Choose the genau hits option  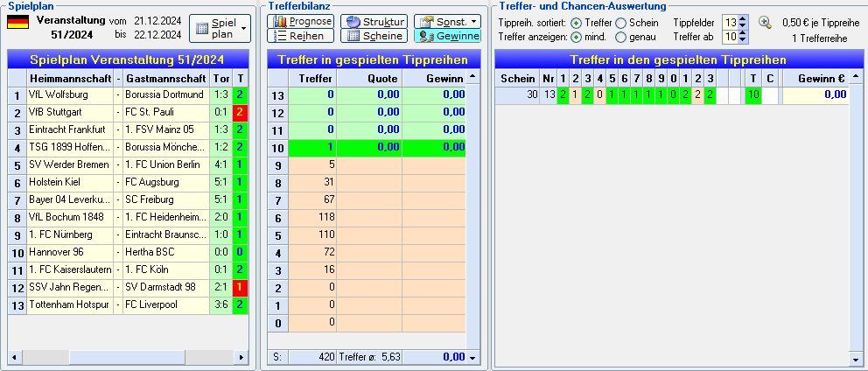(621, 37)
